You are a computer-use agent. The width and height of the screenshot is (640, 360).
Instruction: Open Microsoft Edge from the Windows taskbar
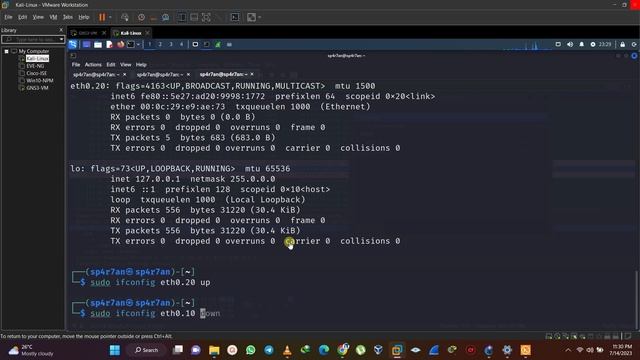tap(324, 350)
